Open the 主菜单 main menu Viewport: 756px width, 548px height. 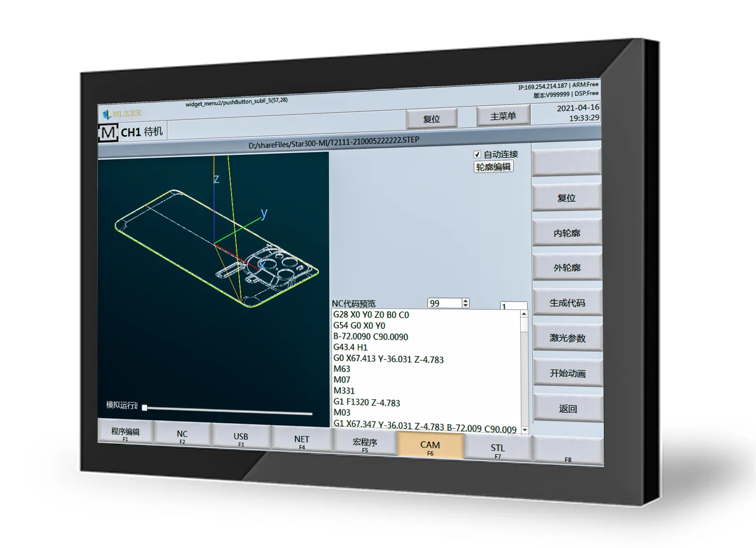[503, 116]
